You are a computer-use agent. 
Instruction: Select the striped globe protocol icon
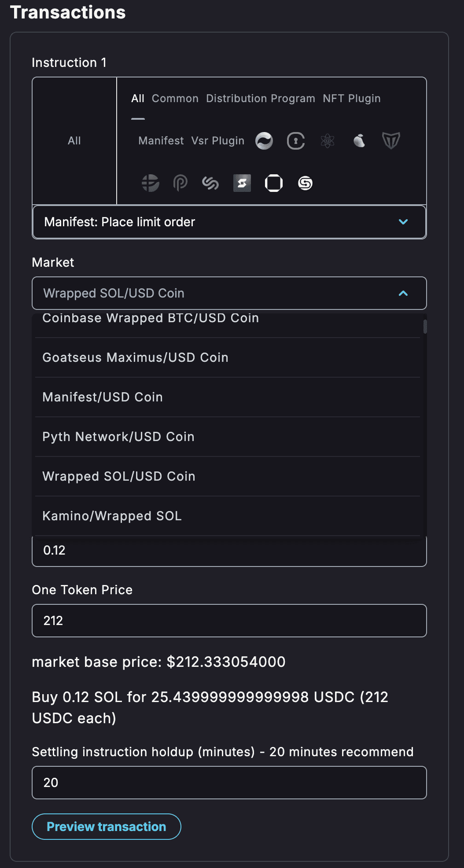pos(150,183)
